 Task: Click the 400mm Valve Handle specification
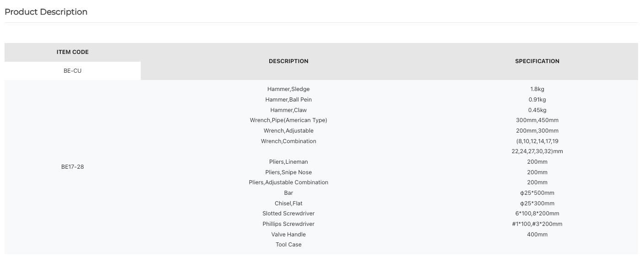537,235
